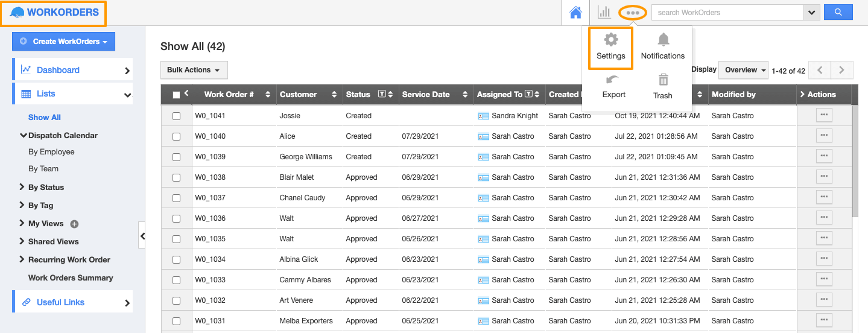Click inside the search WorkOrders field
The image size is (868, 333).
pos(727,13)
